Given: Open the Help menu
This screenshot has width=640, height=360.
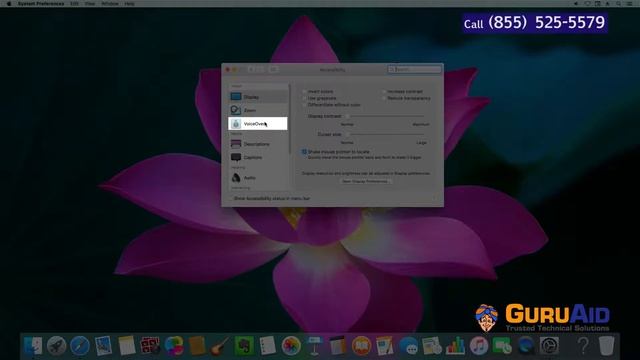Looking at the screenshot, I should (129, 3).
